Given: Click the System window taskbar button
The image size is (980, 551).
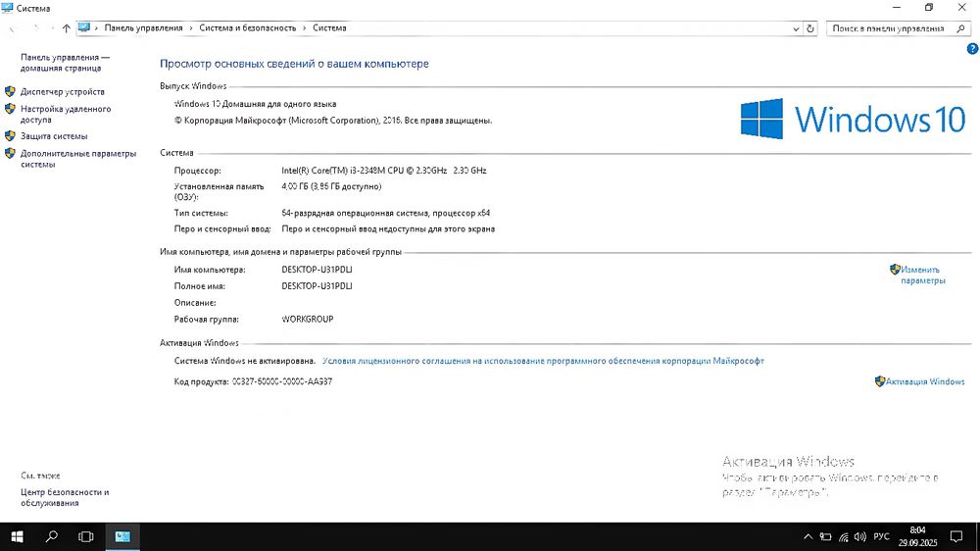Looking at the screenshot, I should (x=122, y=536).
